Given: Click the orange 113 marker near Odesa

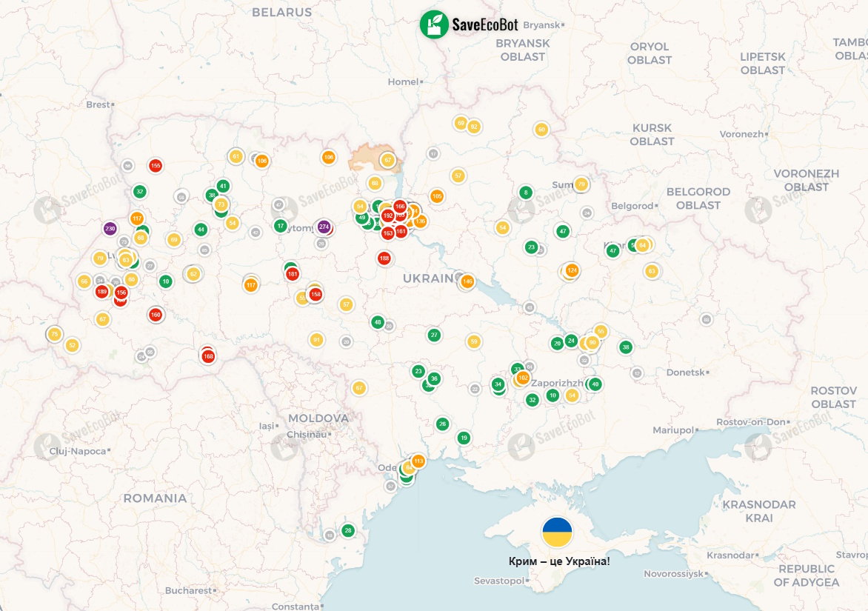Looking at the screenshot, I should (418, 461).
